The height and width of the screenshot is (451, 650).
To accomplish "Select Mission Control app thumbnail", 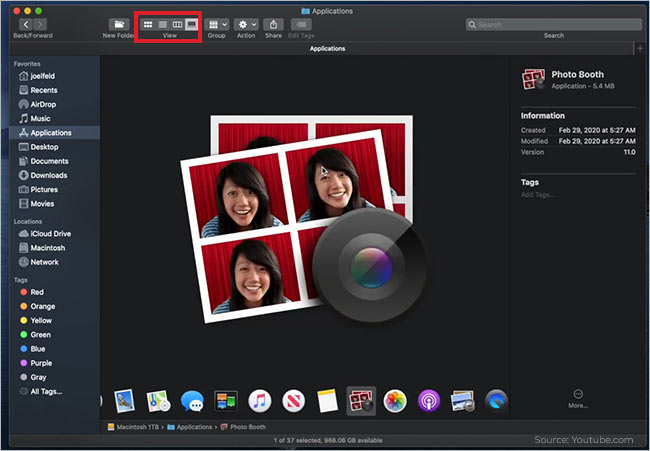I will click(226, 401).
